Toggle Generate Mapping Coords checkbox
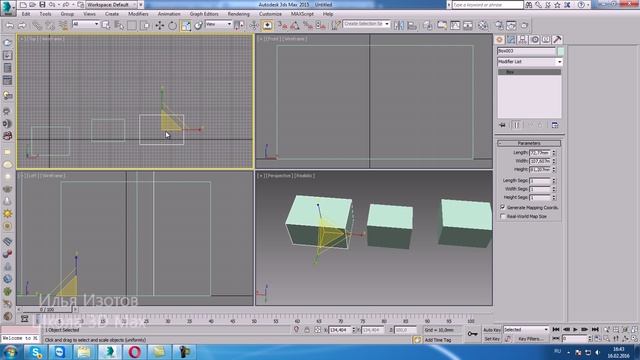The image size is (640, 360). point(503,207)
